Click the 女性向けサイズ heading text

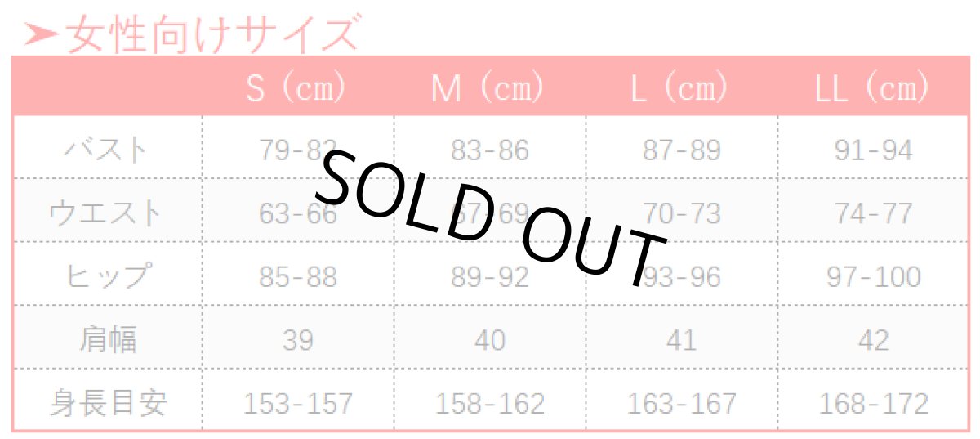[x=212, y=35]
